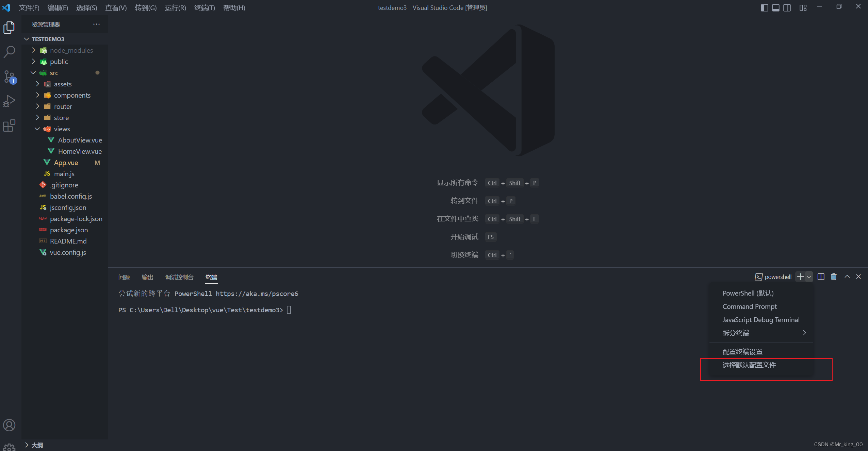Open the Search view in activity bar
The height and width of the screenshot is (451, 868).
9,52
